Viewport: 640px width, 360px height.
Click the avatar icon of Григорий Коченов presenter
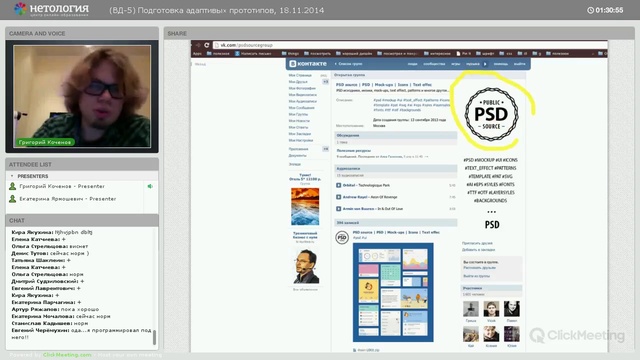pos(13,186)
